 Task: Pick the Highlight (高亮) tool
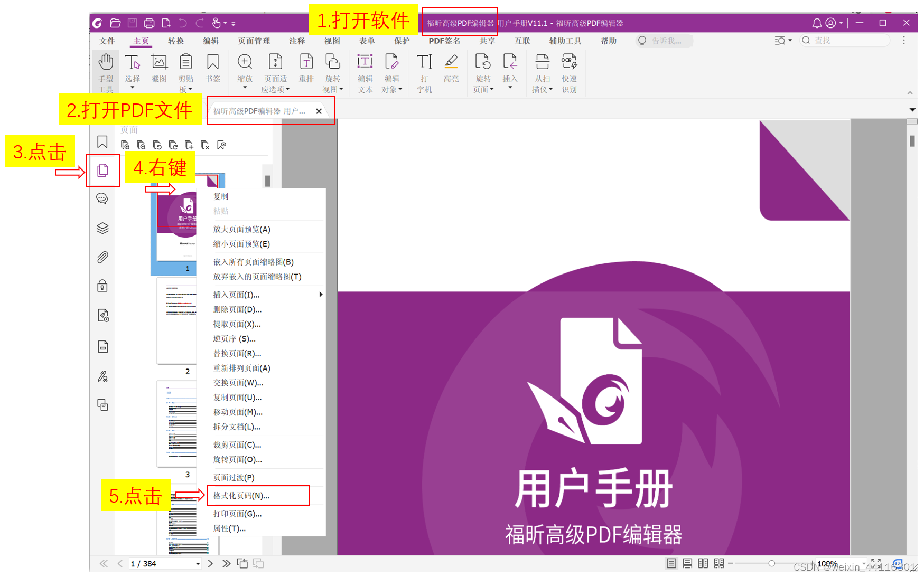pyautogui.click(x=451, y=69)
